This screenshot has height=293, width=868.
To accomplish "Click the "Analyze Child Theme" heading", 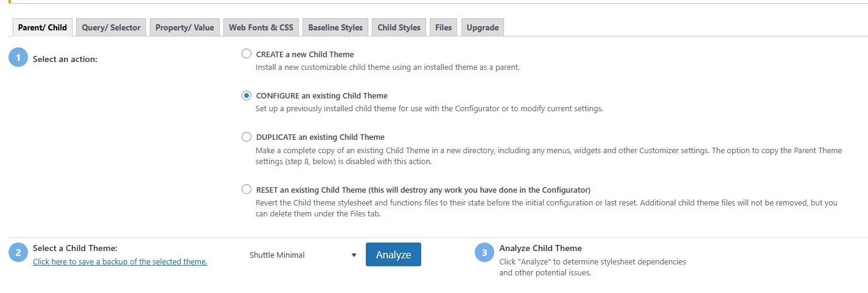I will [541, 248].
